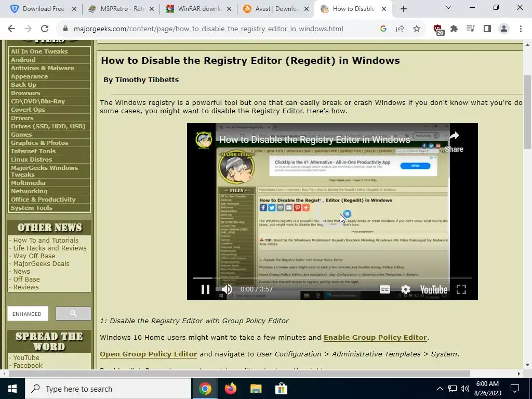
Task: Open the red extension with badge 20
Action: click(x=438, y=30)
